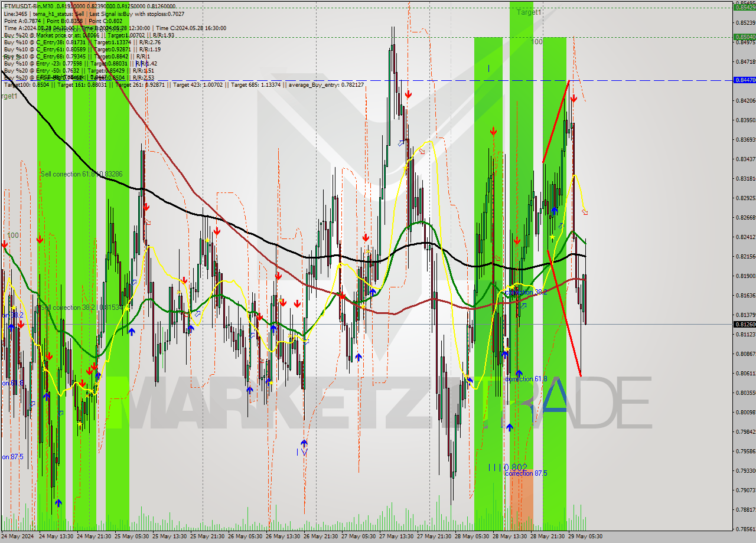Click the '25 May 05:30' time axis label
Viewport: 756px width, 543px height.
click(132, 537)
